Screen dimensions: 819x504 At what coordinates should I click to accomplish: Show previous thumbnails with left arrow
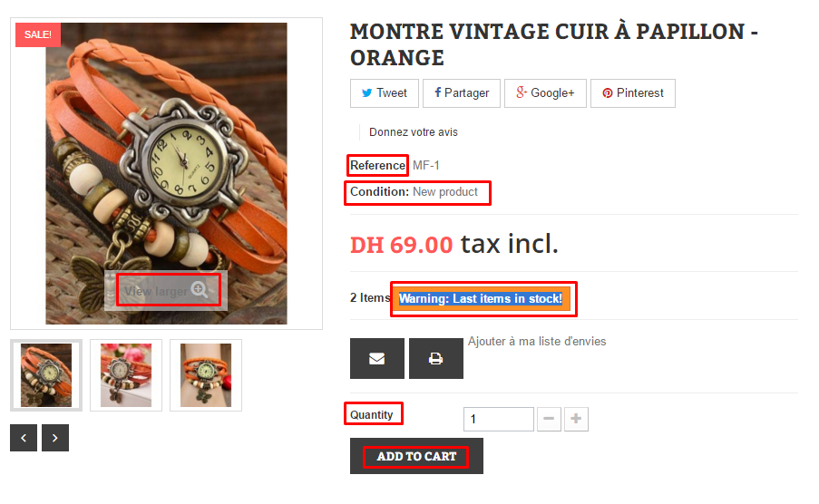(24, 438)
